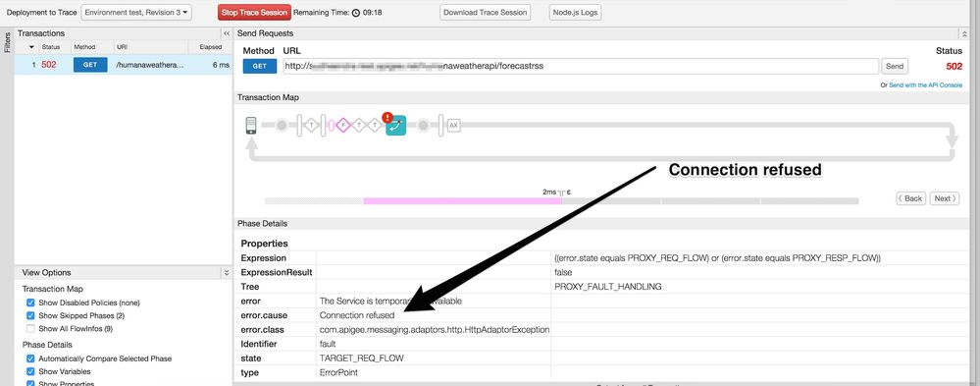This screenshot has height=386, width=980.
Task: Click the T diamond directly before the teal error icon
Action: click(x=375, y=125)
